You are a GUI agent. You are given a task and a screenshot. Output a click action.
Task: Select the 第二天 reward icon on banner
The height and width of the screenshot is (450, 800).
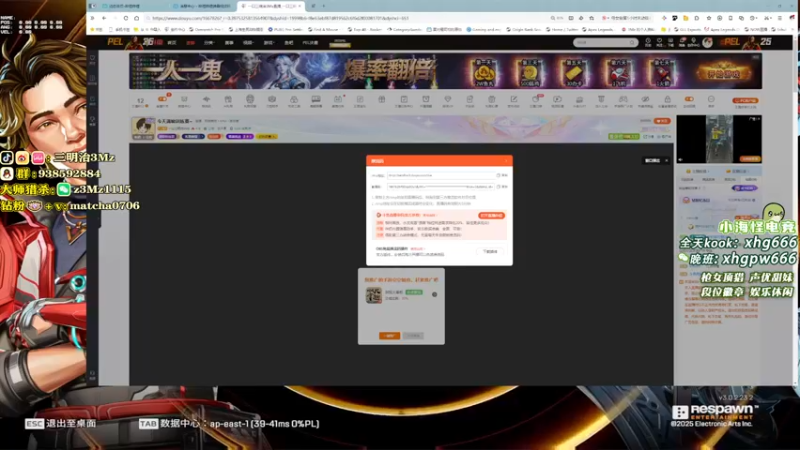coord(484,72)
